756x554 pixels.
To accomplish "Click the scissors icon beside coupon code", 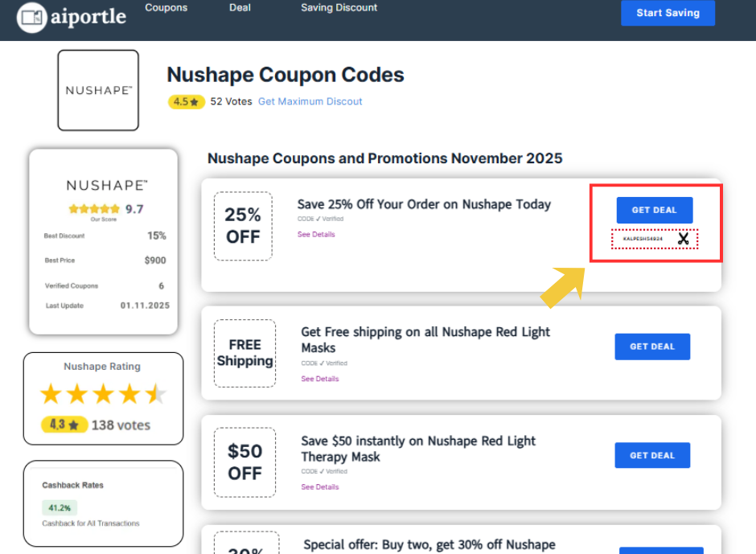I will tap(683, 239).
